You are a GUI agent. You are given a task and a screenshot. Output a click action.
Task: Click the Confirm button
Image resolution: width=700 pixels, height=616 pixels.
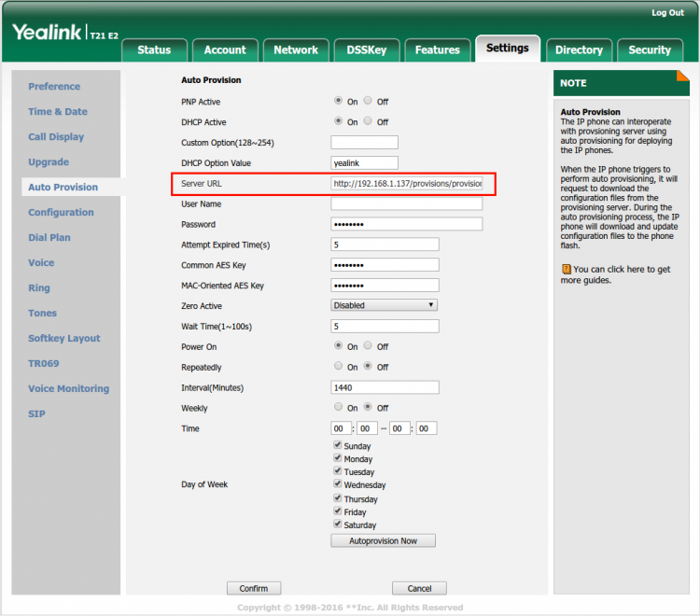tap(253, 588)
